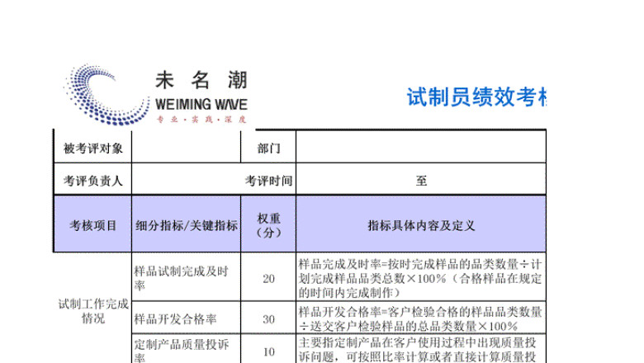Select the '权重(分)' header cell
The image size is (644, 363).
pyautogui.click(x=268, y=224)
